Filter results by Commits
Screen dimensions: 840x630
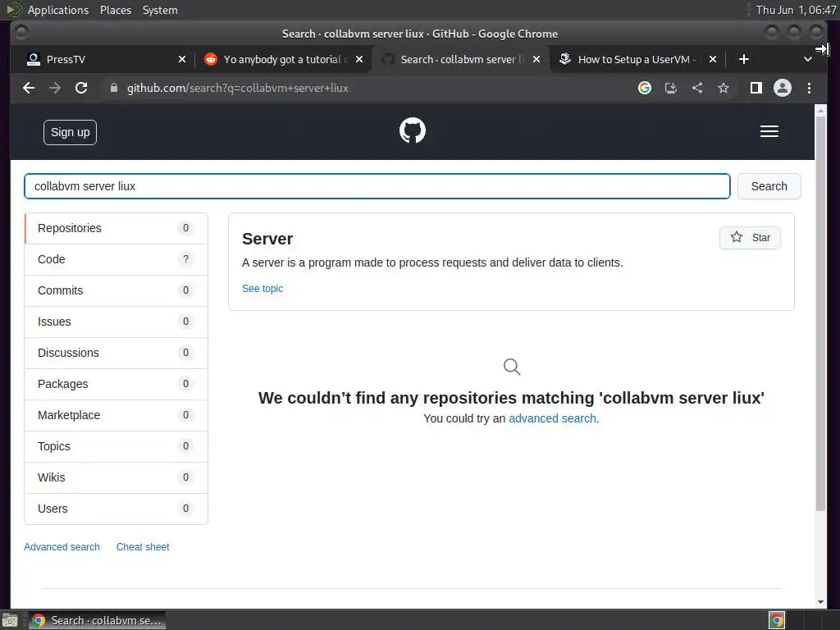(x=116, y=290)
